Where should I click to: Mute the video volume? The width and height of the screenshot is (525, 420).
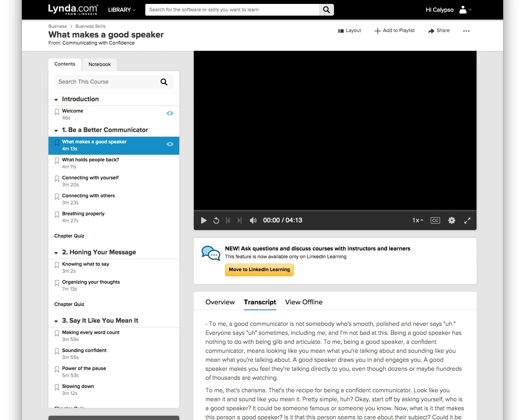point(253,220)
